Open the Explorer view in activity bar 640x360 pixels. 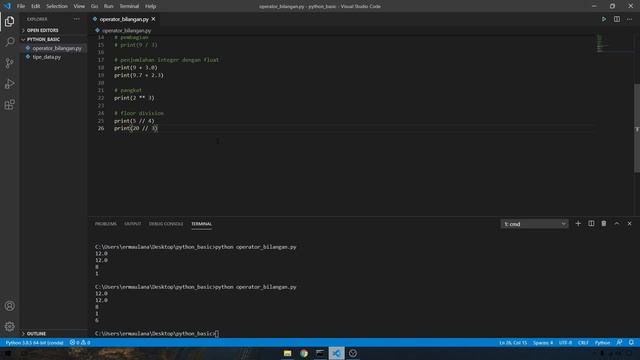(9, 21)
